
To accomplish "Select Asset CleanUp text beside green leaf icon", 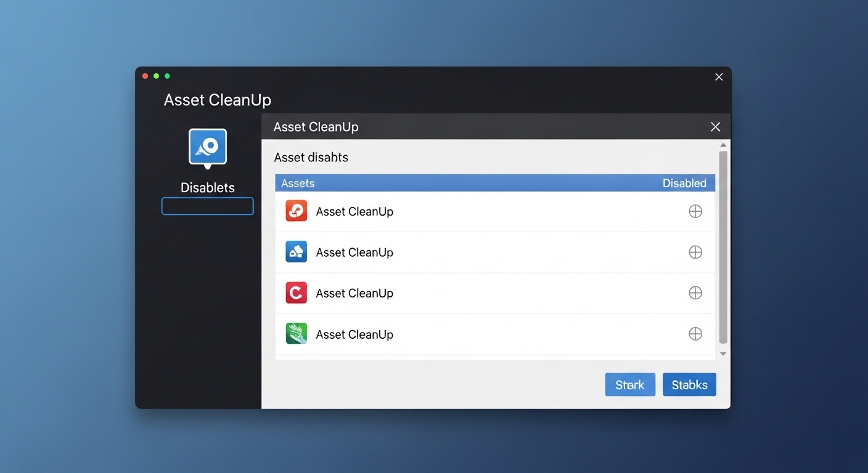I will click(354, 334).
